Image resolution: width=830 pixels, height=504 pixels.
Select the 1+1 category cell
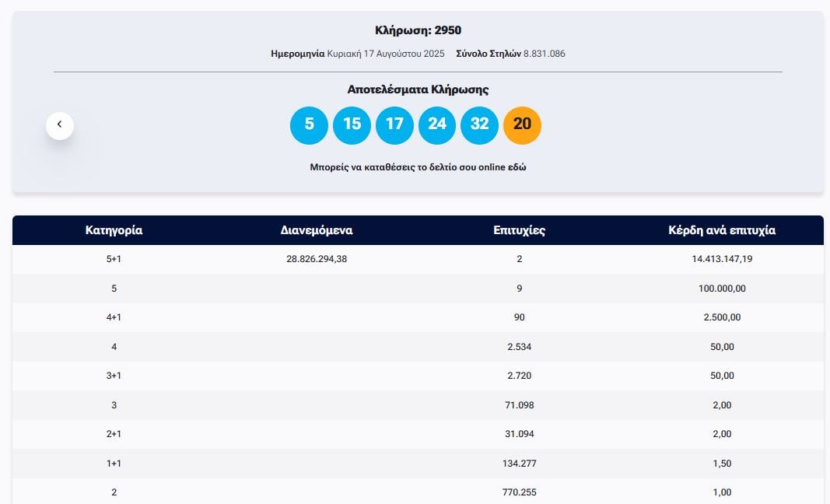click(x=114, y=464)
